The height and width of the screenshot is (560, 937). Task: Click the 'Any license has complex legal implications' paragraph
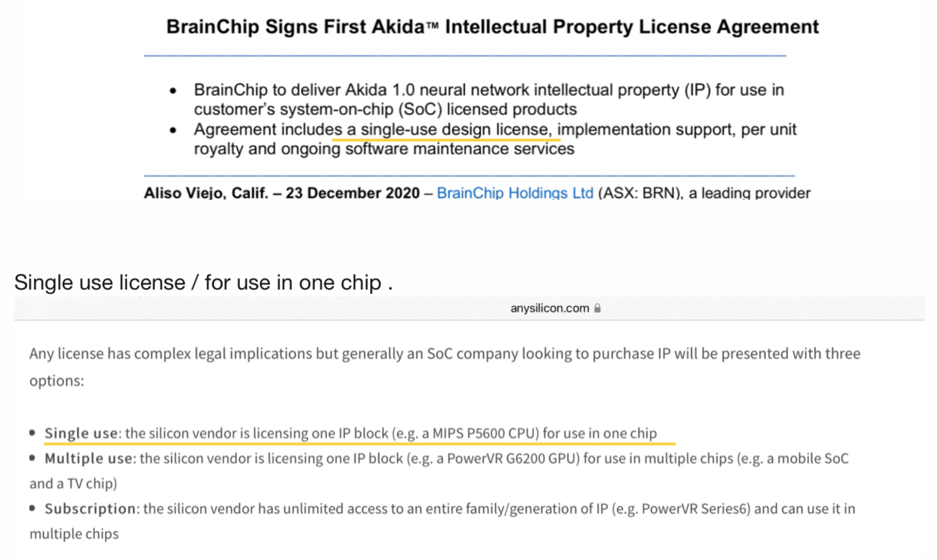pyautogui.click(x=445, y=367)
